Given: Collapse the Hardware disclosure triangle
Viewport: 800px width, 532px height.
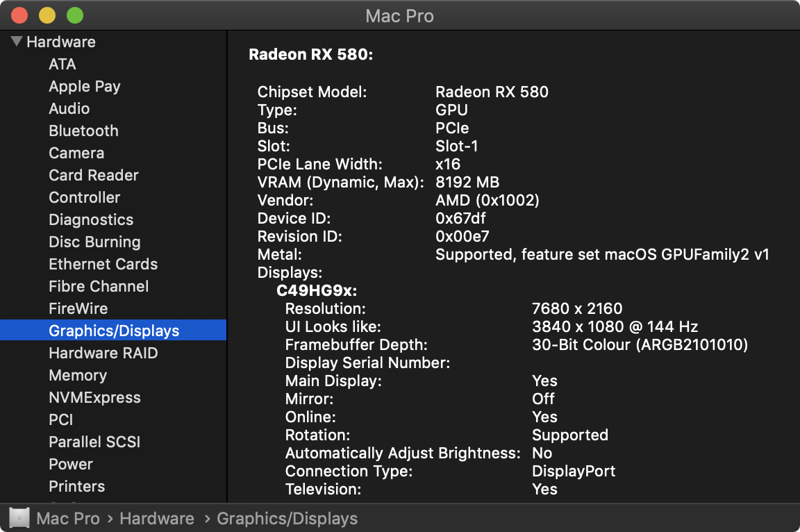Looking at the screenshot, I should point(17,41).
